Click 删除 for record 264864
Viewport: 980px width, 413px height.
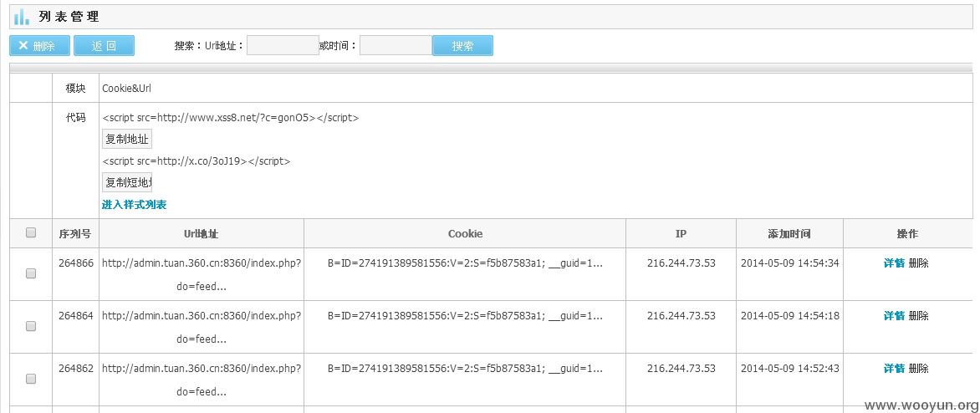click(919, 316)
